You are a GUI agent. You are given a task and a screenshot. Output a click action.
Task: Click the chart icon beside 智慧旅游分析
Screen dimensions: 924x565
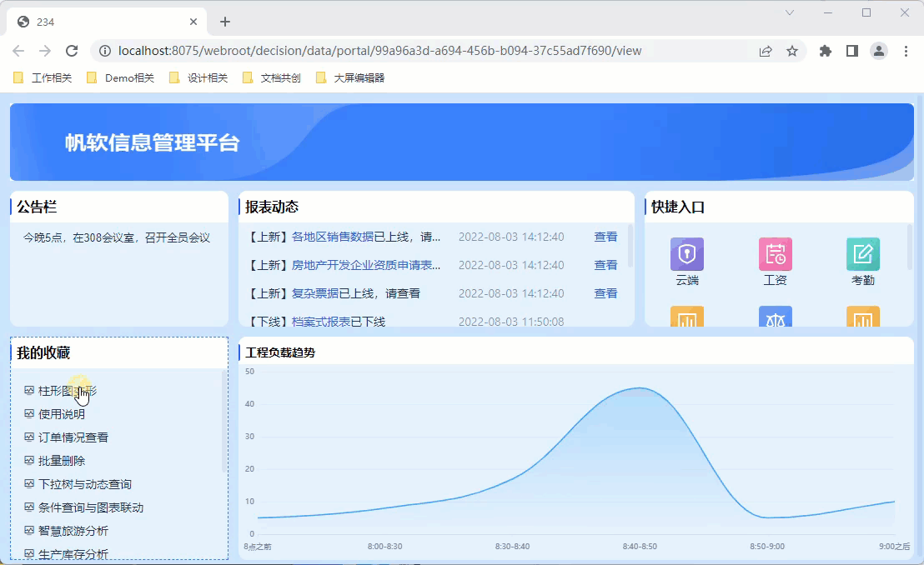(x=29, y=530)
